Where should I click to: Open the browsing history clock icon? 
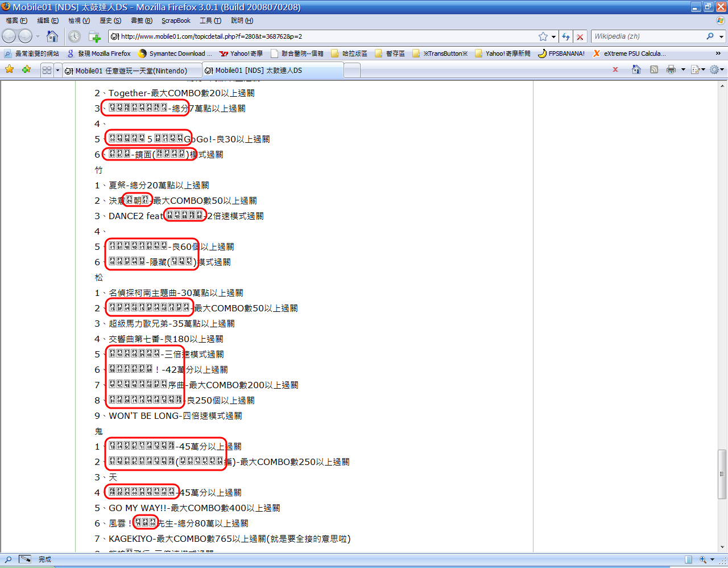(x=75, y=36)
